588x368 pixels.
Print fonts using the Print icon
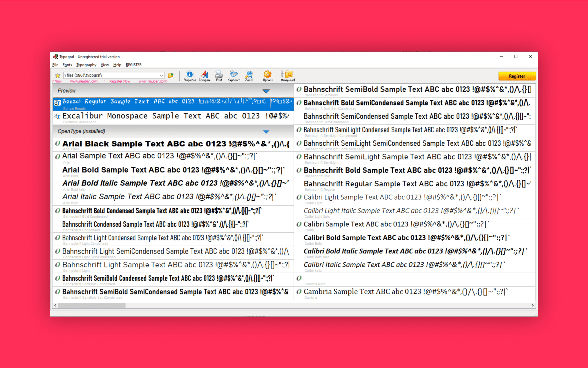tap(219, 76)
